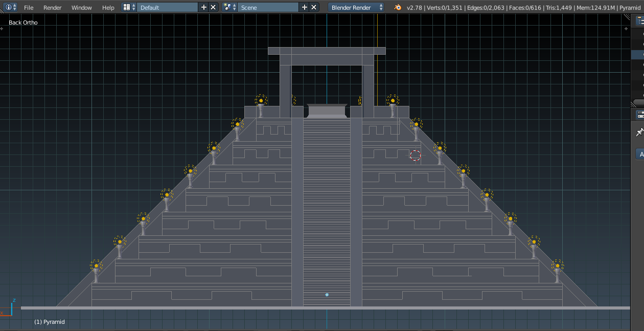Open the Blender Render engine dropdown
Screen dimensions: 644x331
coord(357,7)
